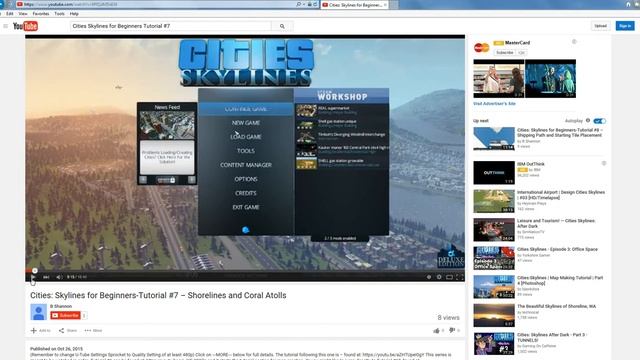640x360 pixels.
Task: Click the ad info icon beside MasterCard
Action: 574,42
